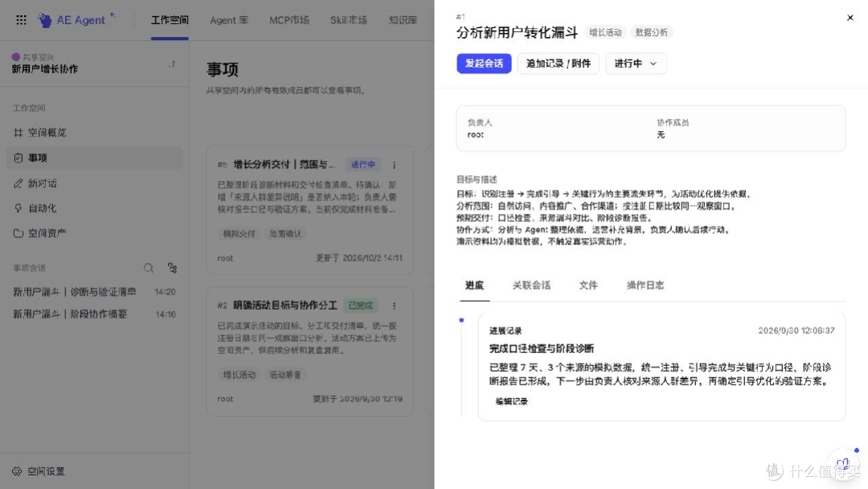Click the 空间设置 gear icon

[17, 471]
